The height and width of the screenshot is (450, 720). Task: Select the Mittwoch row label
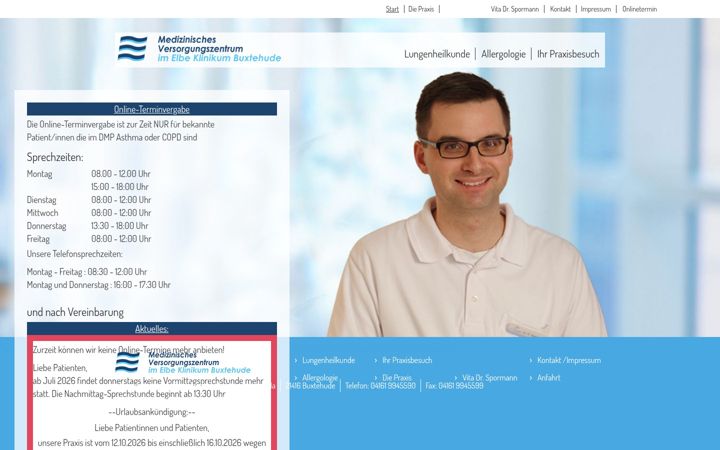point(42,213)
